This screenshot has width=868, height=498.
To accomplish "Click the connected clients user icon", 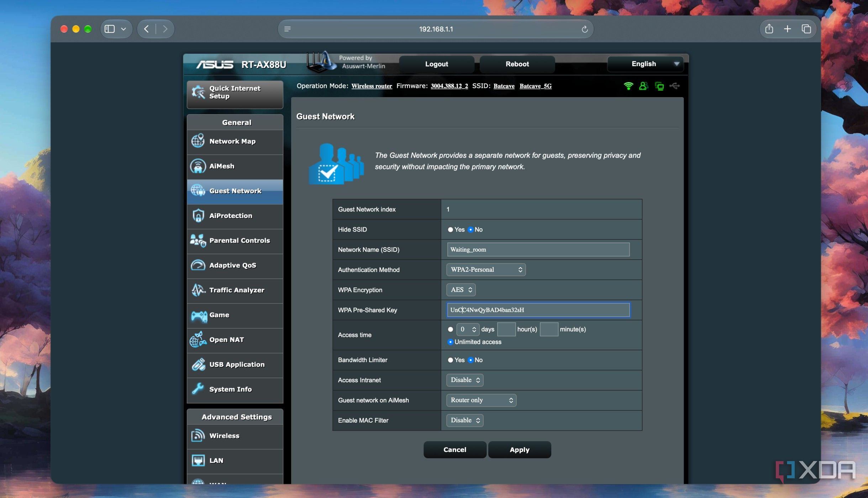I will point(643,86).
